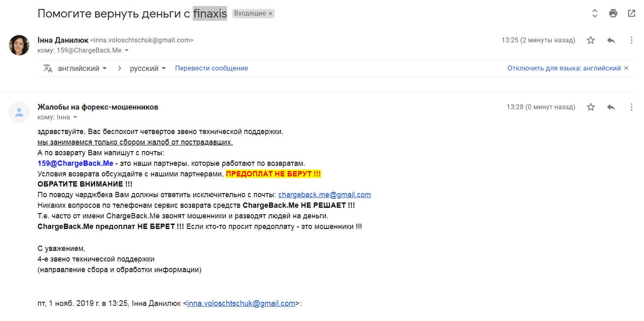
Task: Open more options for the 13:28 message
Action: (x=631, y=107)
